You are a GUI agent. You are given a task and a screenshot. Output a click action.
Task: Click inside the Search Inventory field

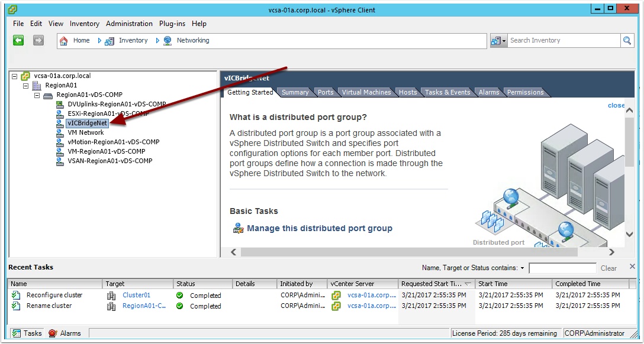pyautogui.click(x=564, y=41)
